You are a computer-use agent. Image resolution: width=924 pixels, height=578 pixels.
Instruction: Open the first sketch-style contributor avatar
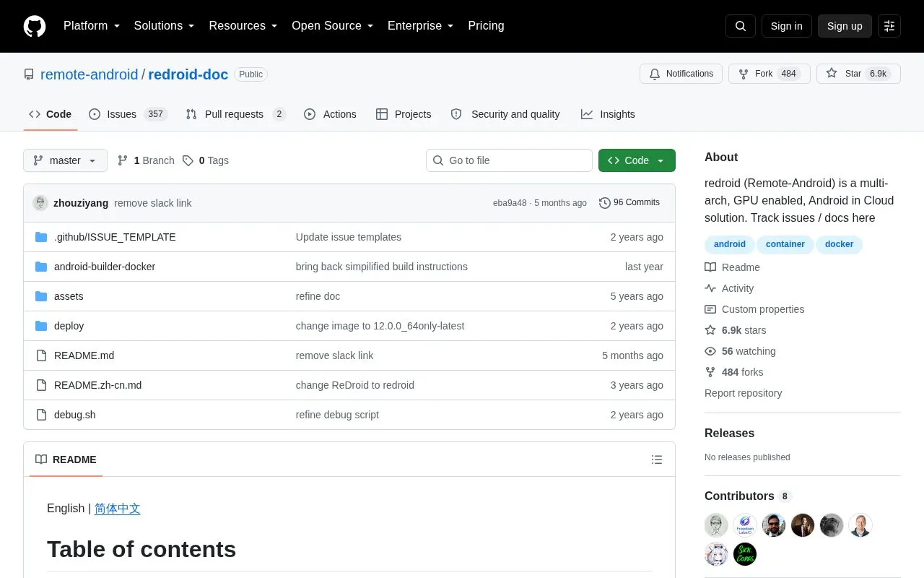coord(716,525)
